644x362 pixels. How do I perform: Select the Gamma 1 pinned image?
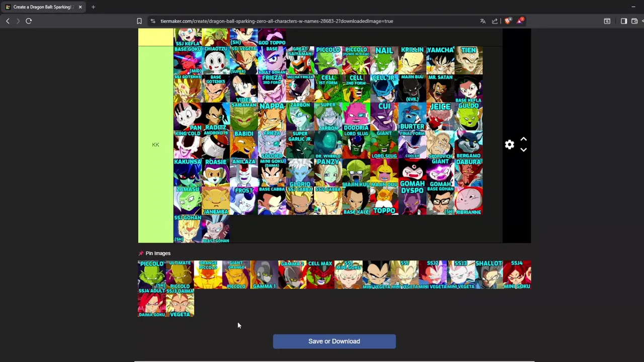265,275
